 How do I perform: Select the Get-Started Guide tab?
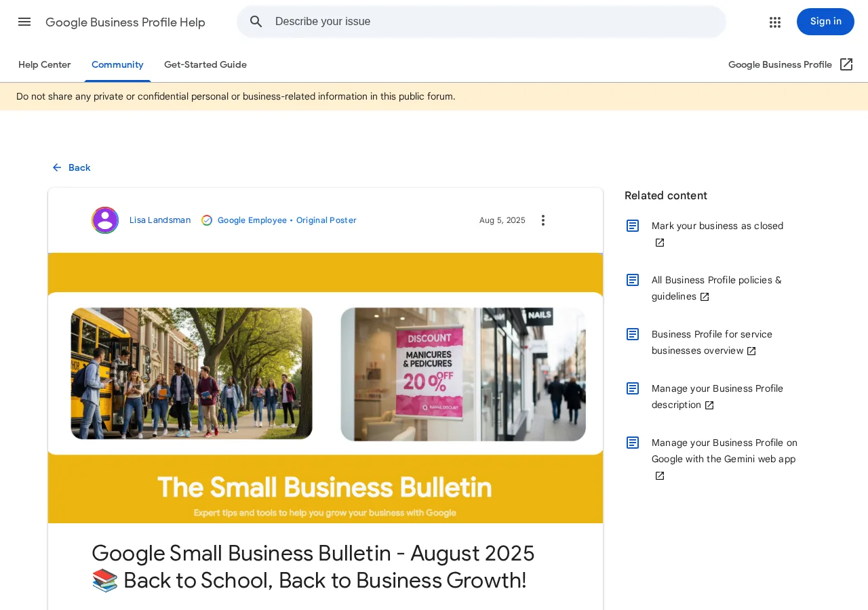(205, 64)
